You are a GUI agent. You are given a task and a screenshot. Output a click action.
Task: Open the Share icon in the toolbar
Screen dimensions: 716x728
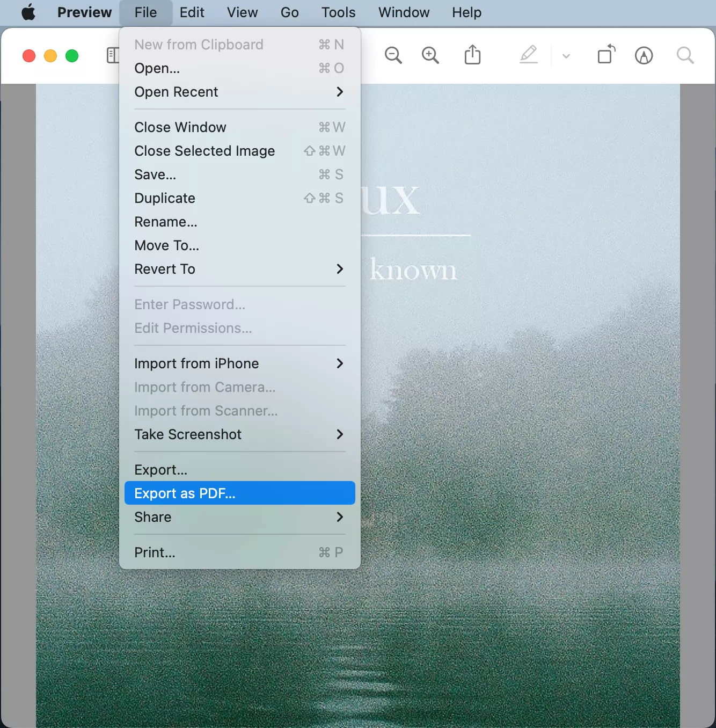point(472,55)
